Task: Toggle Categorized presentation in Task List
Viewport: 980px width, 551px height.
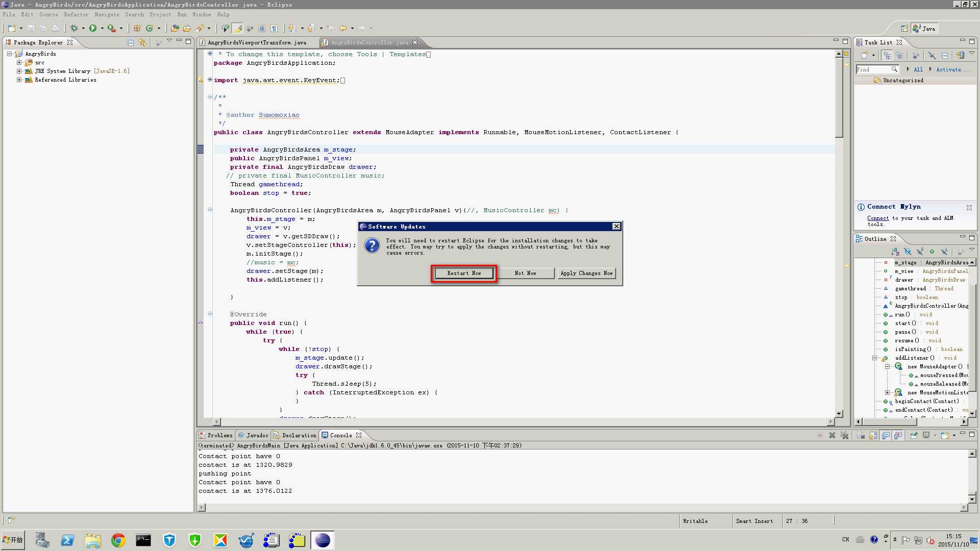Action: [887, 55]
